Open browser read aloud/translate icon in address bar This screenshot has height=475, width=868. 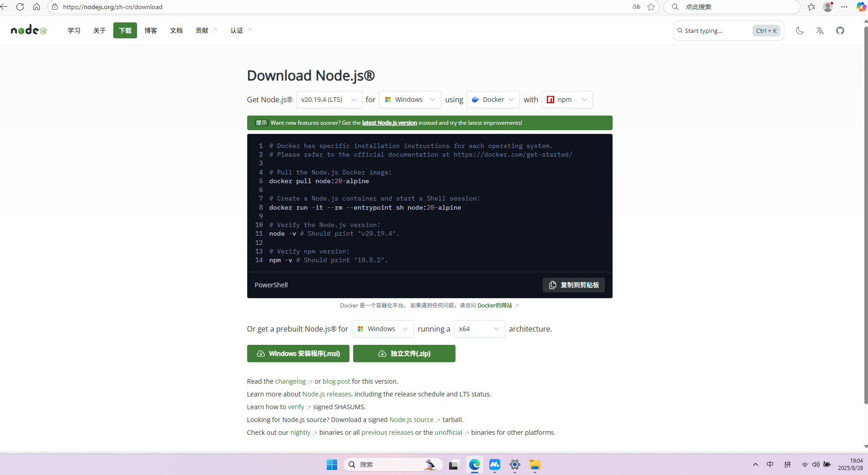636,7
